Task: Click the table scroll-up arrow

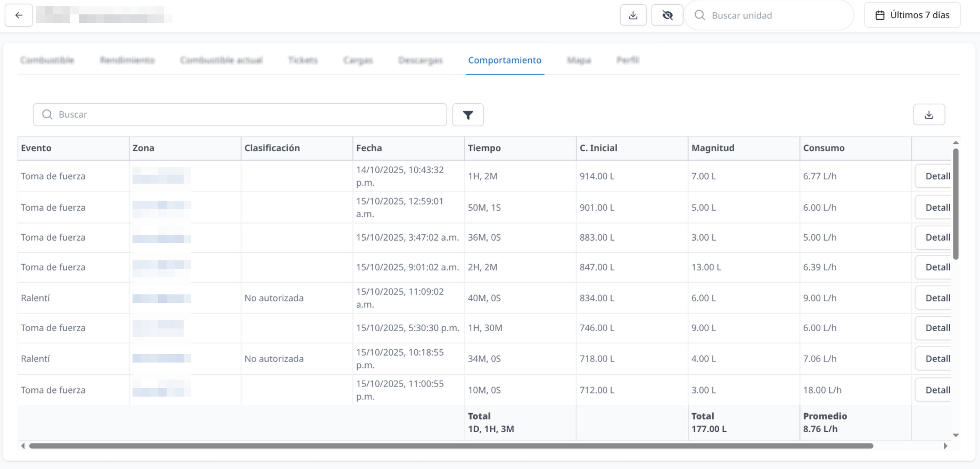Action: coord(956,143)
